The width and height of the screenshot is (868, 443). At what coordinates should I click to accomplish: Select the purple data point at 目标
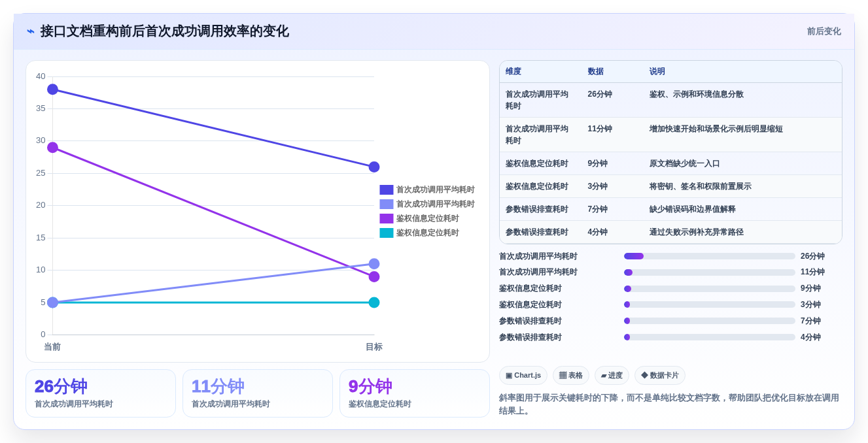(x=374, y=276)
